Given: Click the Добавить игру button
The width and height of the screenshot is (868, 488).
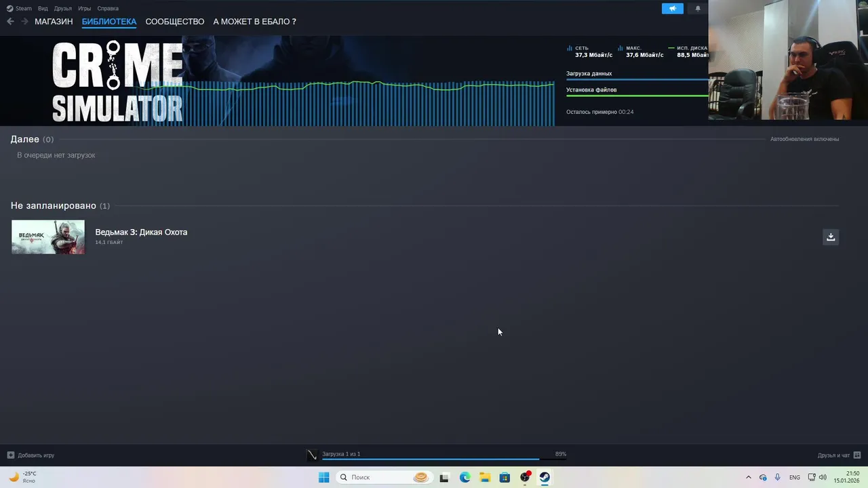Looking at the screenshot, I should pos(31,455).
